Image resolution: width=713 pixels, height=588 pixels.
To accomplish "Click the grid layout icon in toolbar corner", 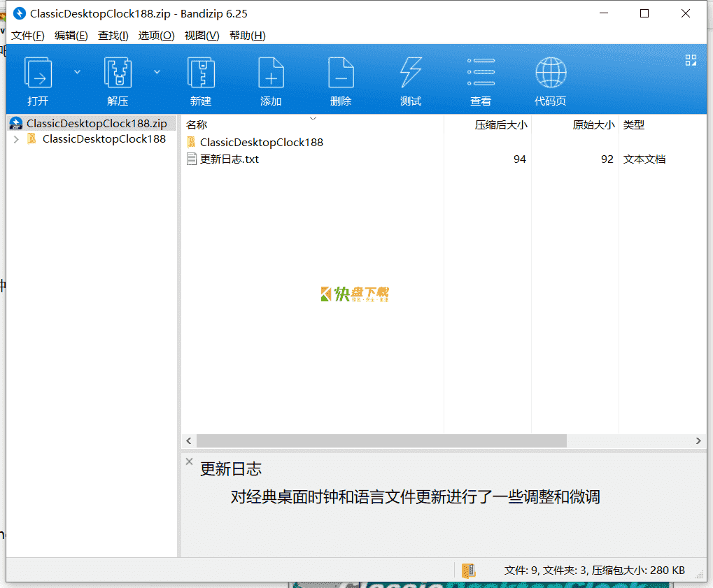I will 691,60.
